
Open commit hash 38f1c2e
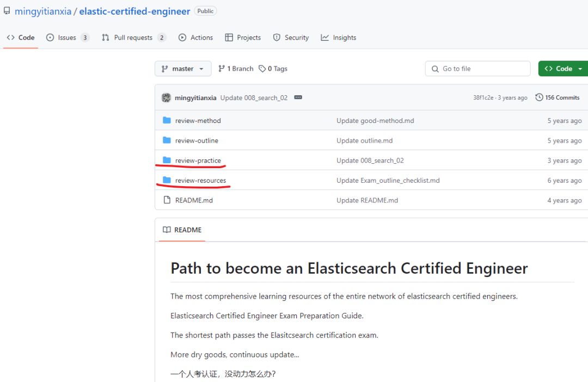(x=483, y=97)
